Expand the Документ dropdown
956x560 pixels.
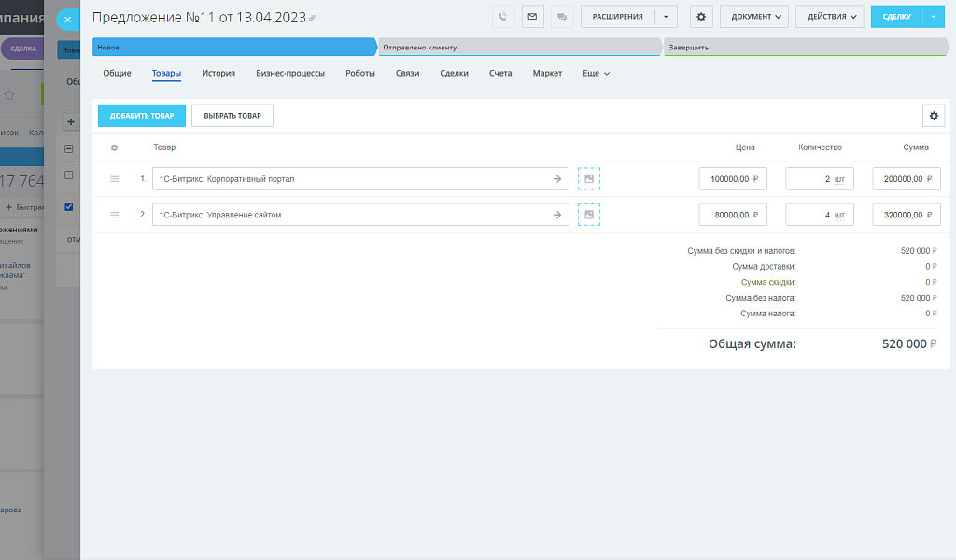[753, 17]
